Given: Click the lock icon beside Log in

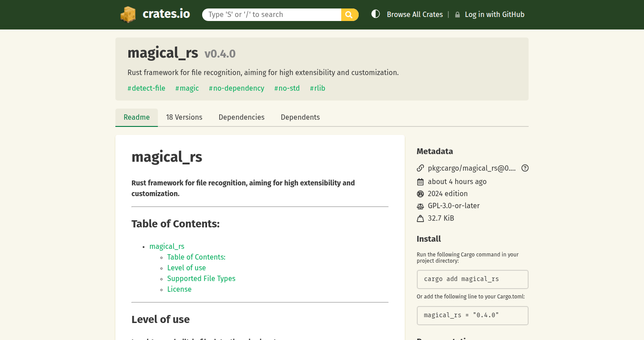Looking at the screenshot, I should [x=458, y=15].
